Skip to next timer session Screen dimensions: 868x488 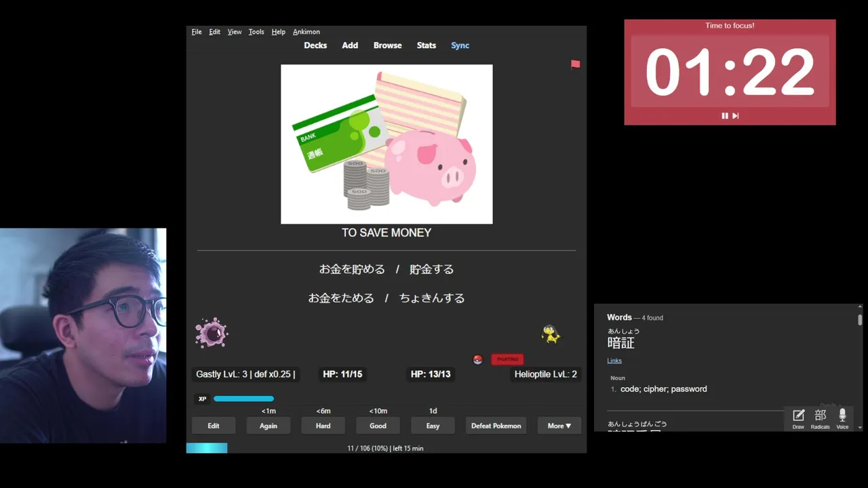735,116
